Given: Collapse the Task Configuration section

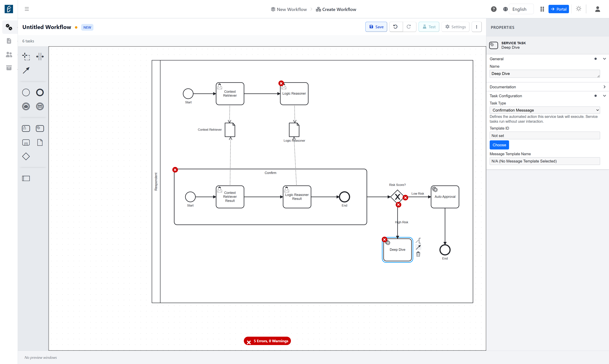Looking at the screenshot, I should click(x=604, y=96).
